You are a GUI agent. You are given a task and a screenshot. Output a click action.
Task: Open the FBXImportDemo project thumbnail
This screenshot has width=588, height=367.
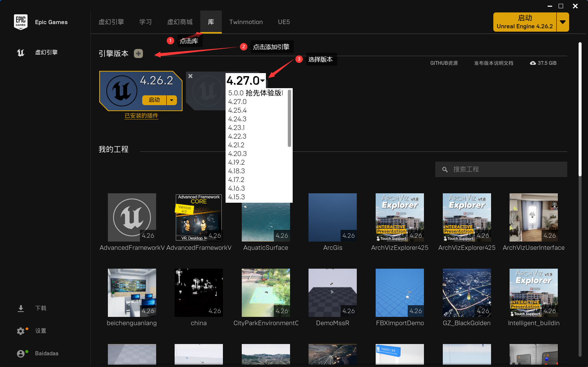pos(400,293)
